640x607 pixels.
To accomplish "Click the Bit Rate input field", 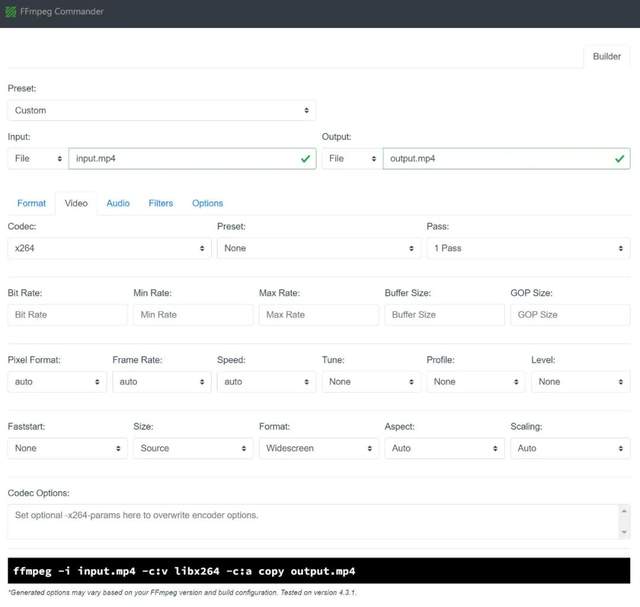I will (67, 315).
